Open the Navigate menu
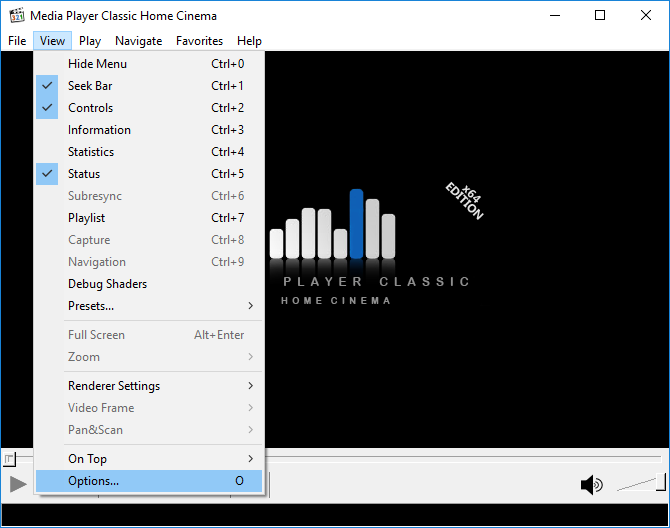670x528 pixels. tap(138, 41)
